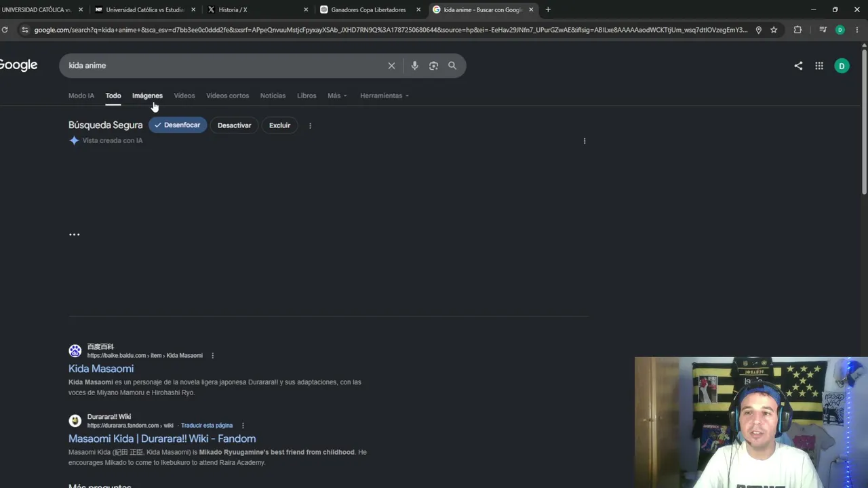Open the Google apps grid
868x488 pixels.
coord(819,66)
